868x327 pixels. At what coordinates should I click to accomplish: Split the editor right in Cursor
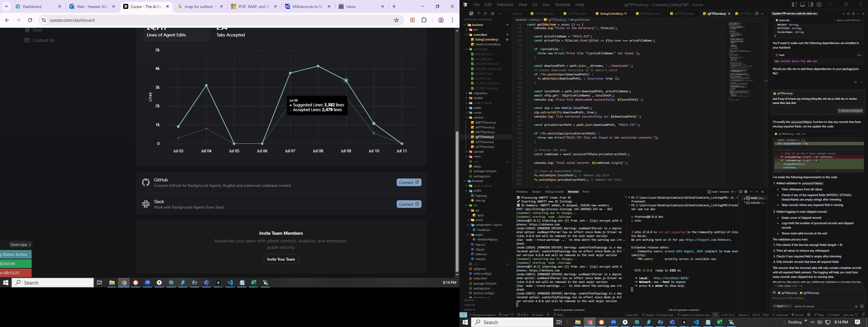[x=757, y=13]
